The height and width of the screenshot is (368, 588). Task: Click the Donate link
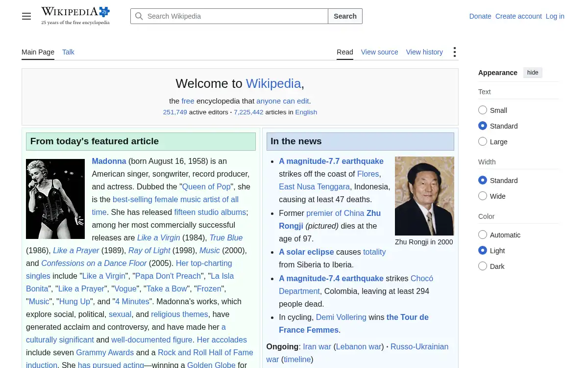click(480, 16)
